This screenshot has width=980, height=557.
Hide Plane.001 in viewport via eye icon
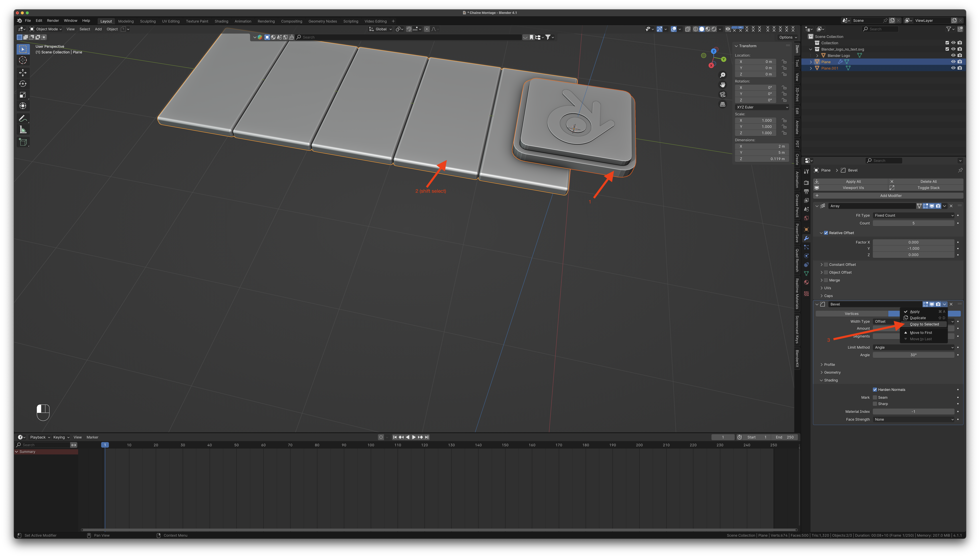pyautogui.click(x=953, y=68)
